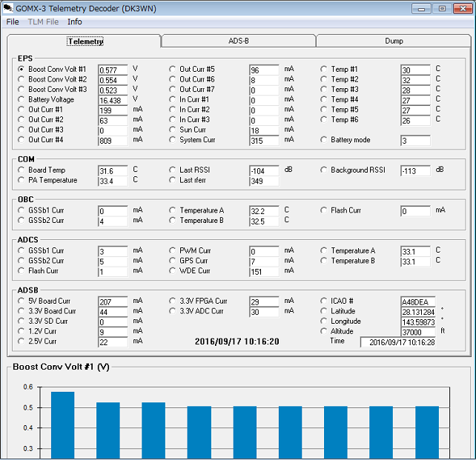Click the application icon in title bar

tap(8, 8)
